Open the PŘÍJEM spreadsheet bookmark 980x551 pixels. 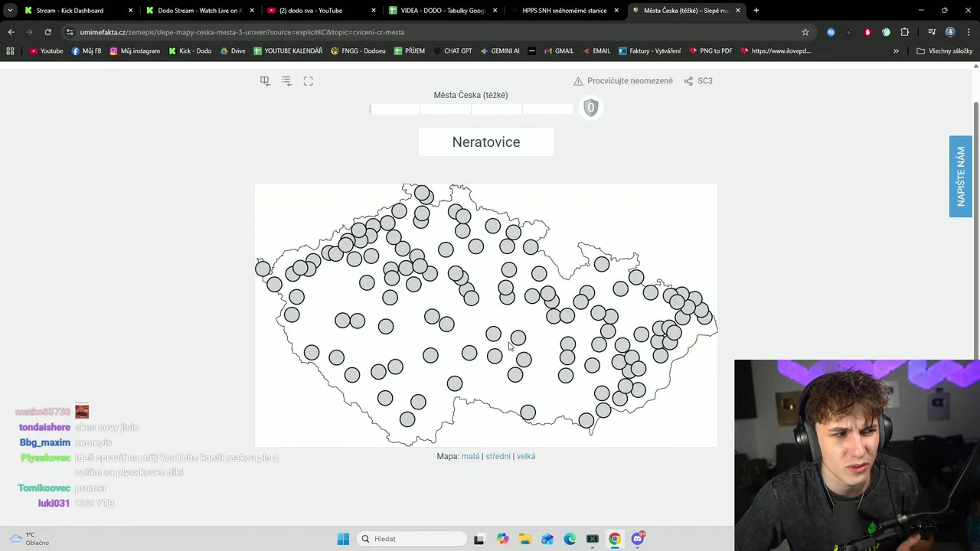click(410, 51)
